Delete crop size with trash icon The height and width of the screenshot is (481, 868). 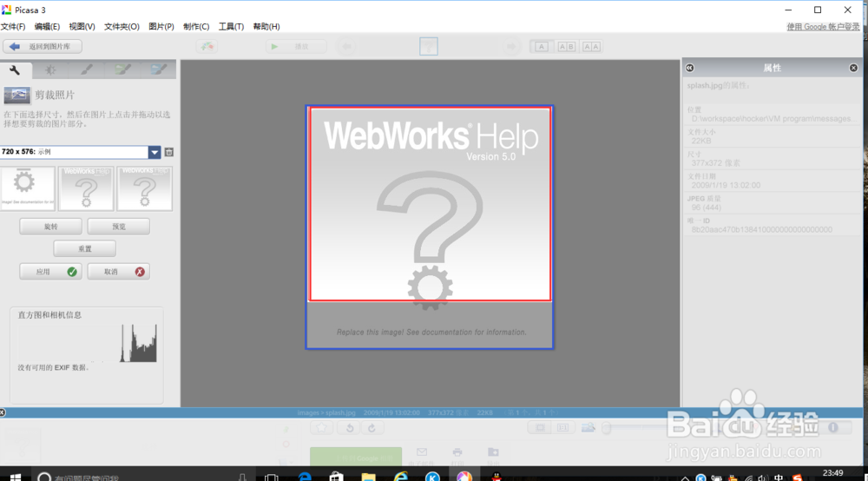pos(169,152)
